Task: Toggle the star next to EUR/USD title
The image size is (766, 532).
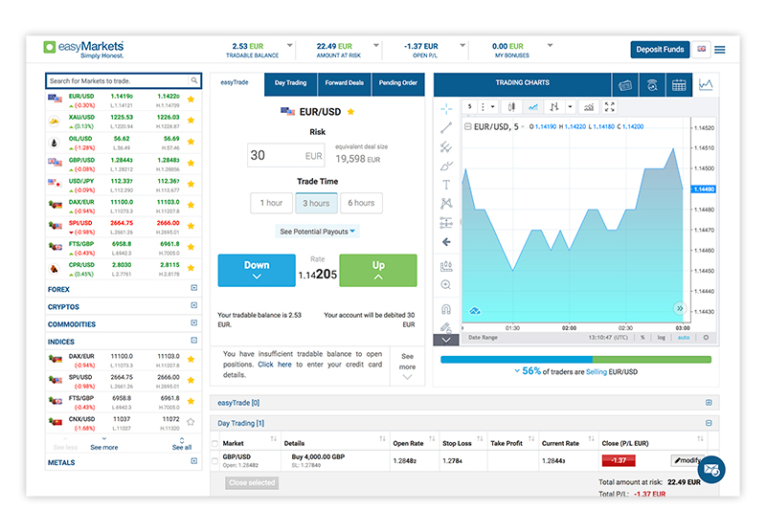Action: [350, 112]
